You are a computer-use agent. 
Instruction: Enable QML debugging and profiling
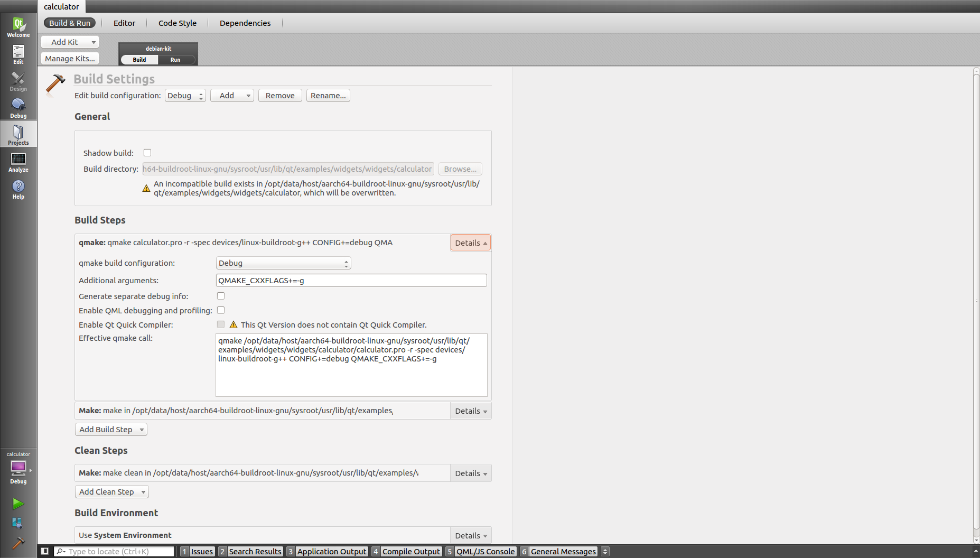tap(221, 310)
